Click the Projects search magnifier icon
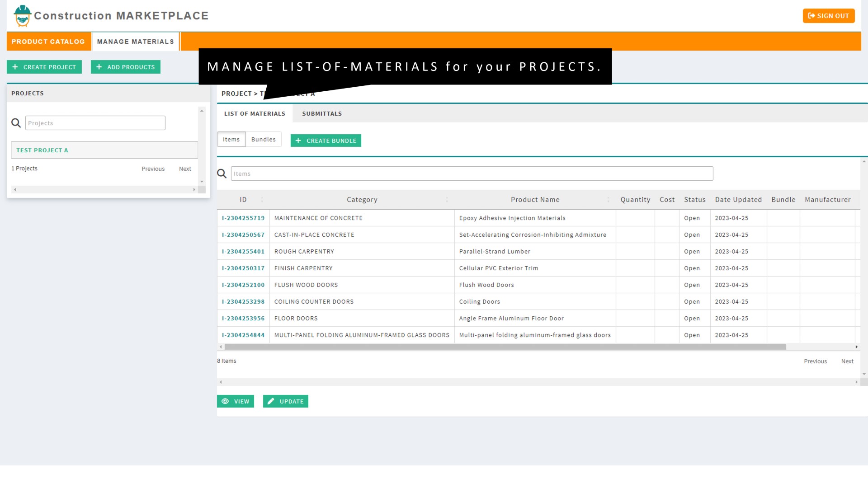This screenshot has height=488, width=868. 16,122
